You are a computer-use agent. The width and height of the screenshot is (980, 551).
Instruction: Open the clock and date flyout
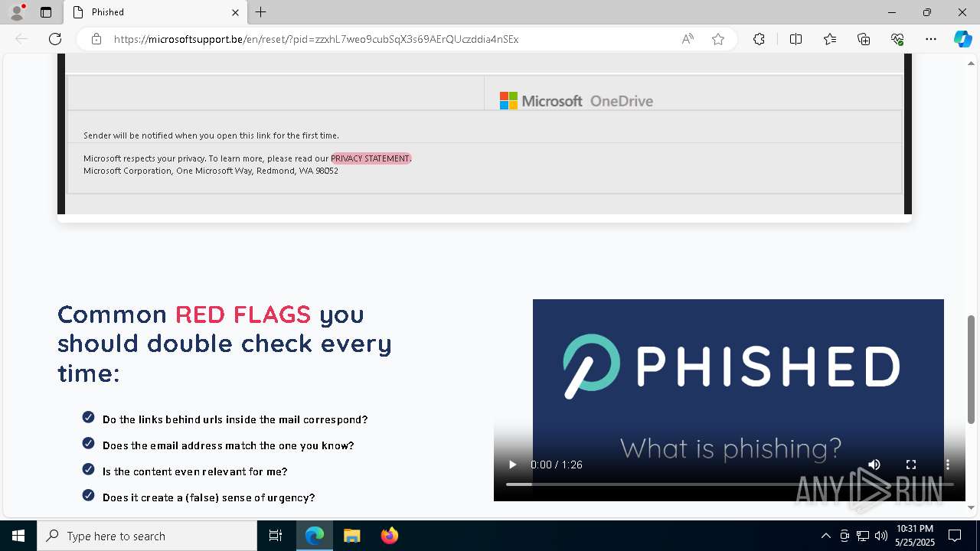[914, 536]
